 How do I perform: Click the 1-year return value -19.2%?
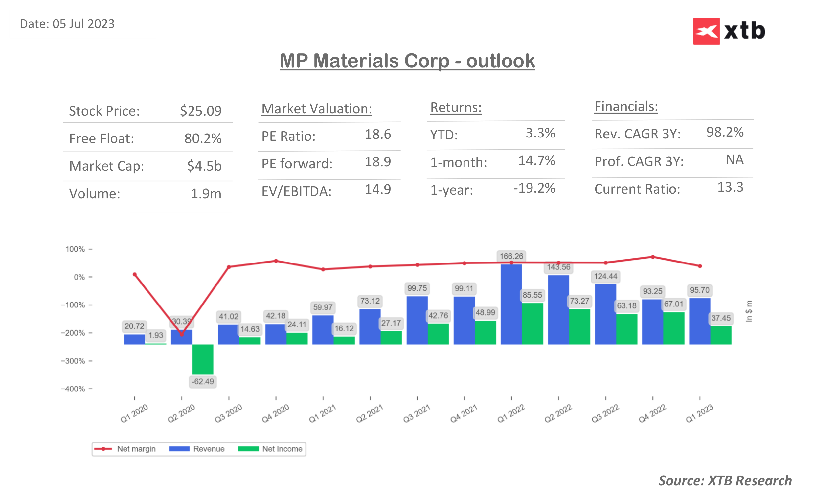534,188
